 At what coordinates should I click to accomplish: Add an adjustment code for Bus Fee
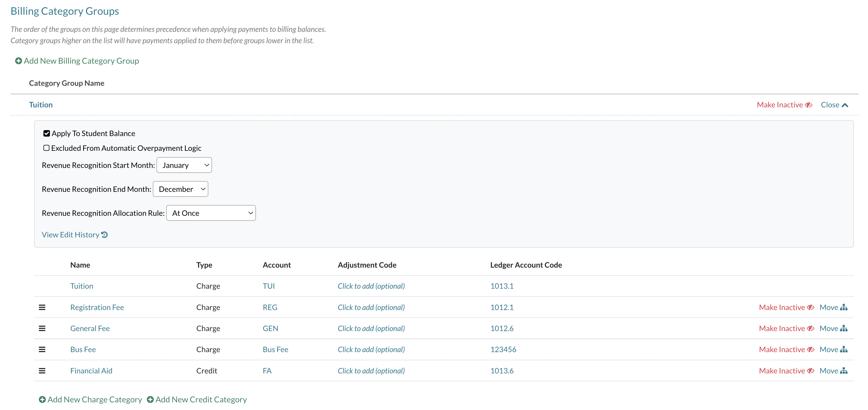(371, 349)
